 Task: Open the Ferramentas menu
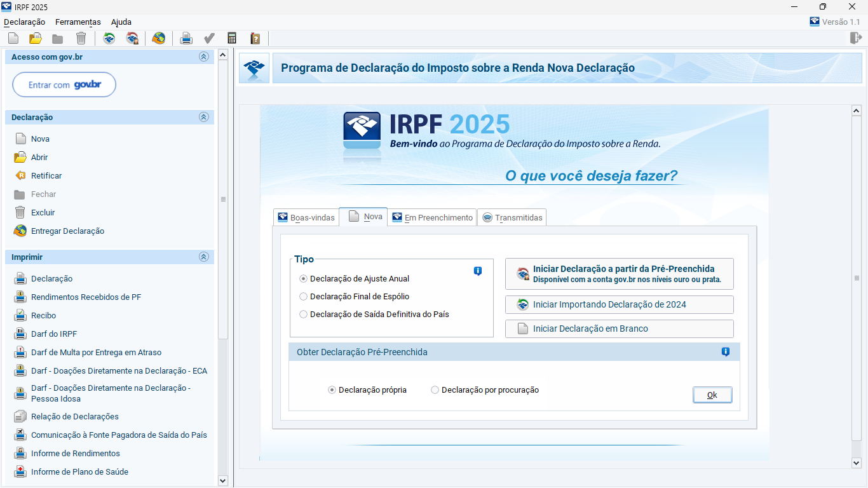click(78, 22)
